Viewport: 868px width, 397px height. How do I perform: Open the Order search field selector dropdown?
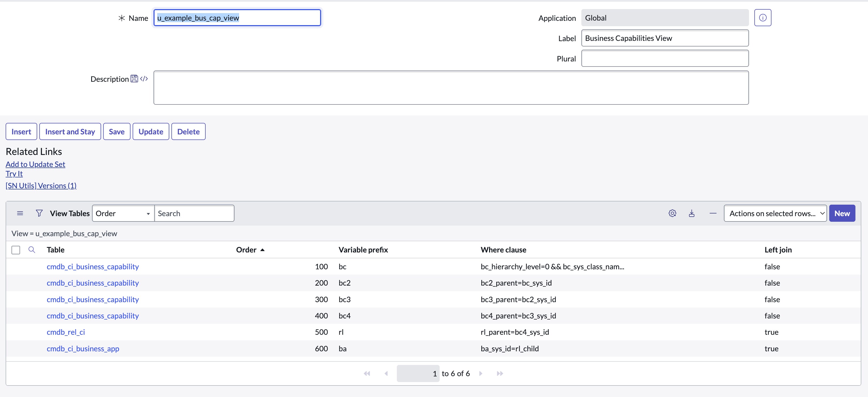123,213
